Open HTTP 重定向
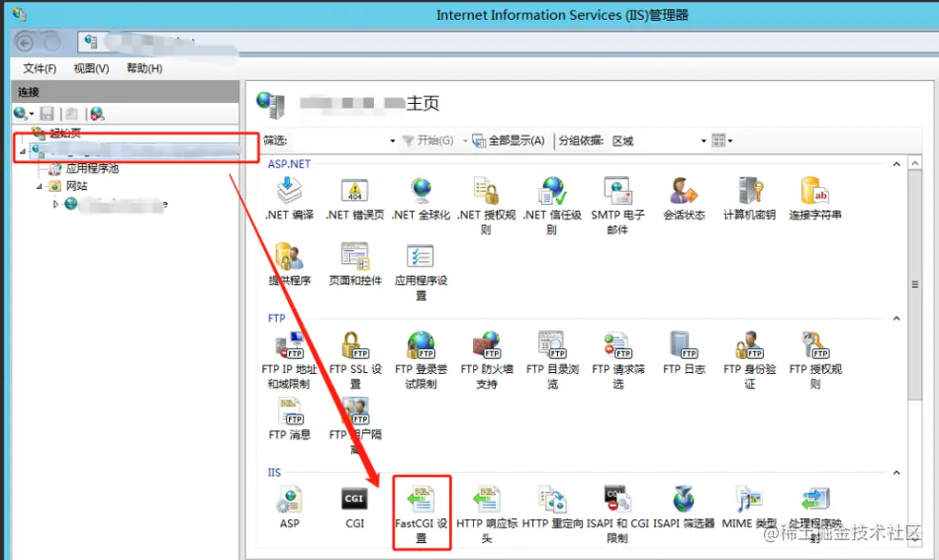 [x=552, y=508]
